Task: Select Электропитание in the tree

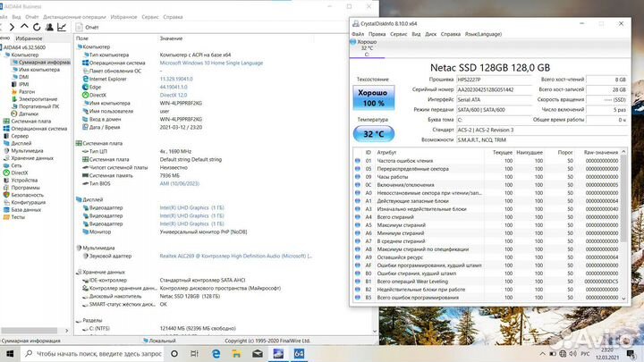Action: click(35, 99)
